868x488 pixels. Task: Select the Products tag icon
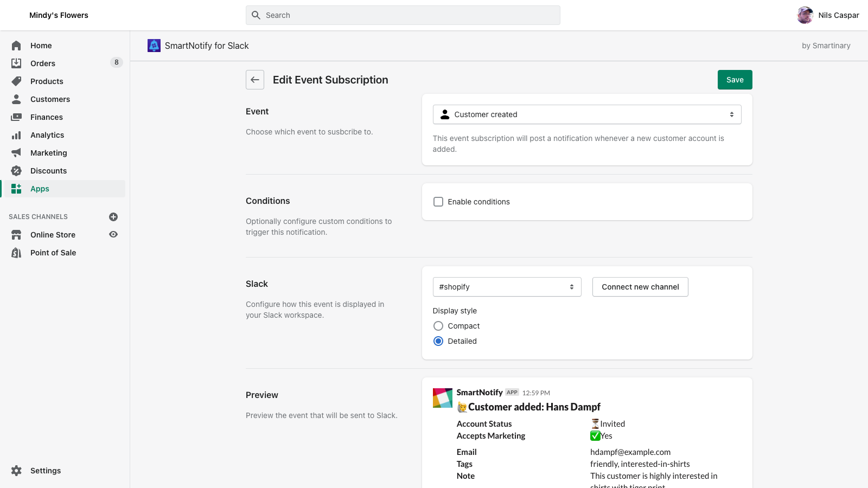(x=16, y=81)
